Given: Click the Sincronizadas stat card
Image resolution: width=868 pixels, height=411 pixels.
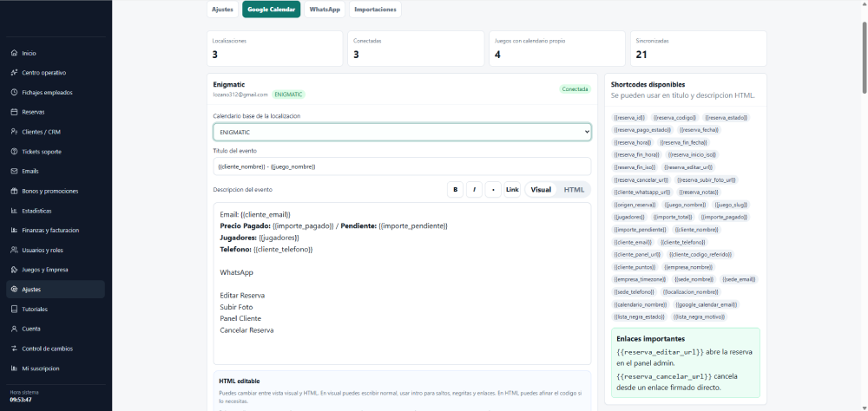Looking at the screenshot, I should coord(699,49).
